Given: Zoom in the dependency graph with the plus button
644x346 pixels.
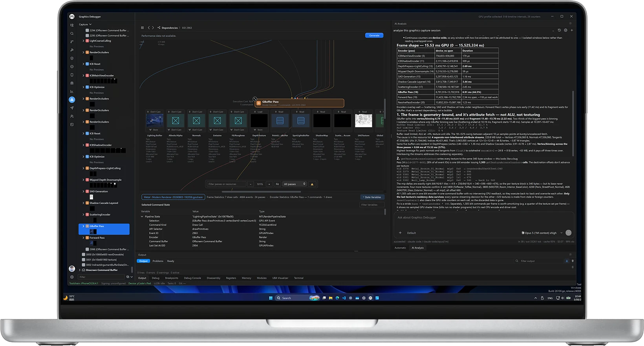Looking at the screenshot, I should [x=269, y=184].
